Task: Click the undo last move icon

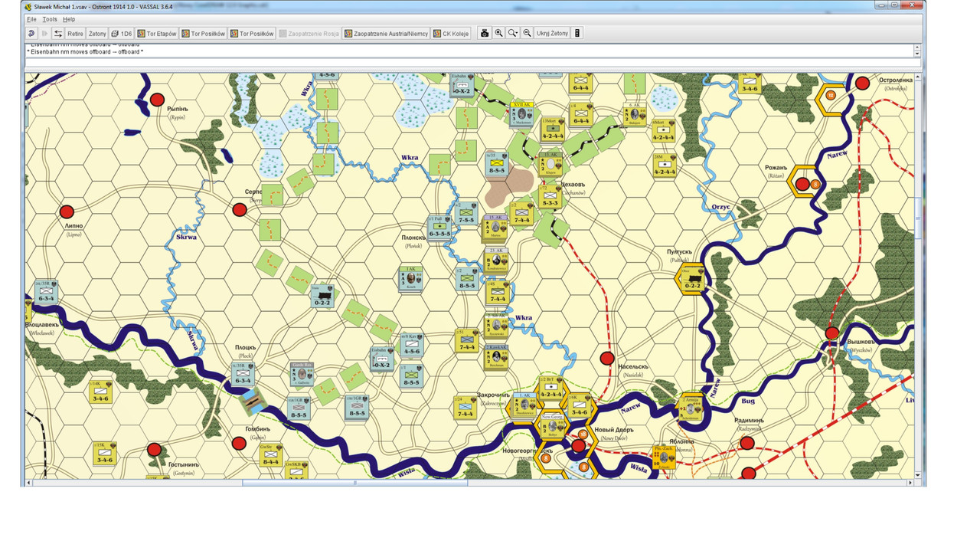Action: 31,34
